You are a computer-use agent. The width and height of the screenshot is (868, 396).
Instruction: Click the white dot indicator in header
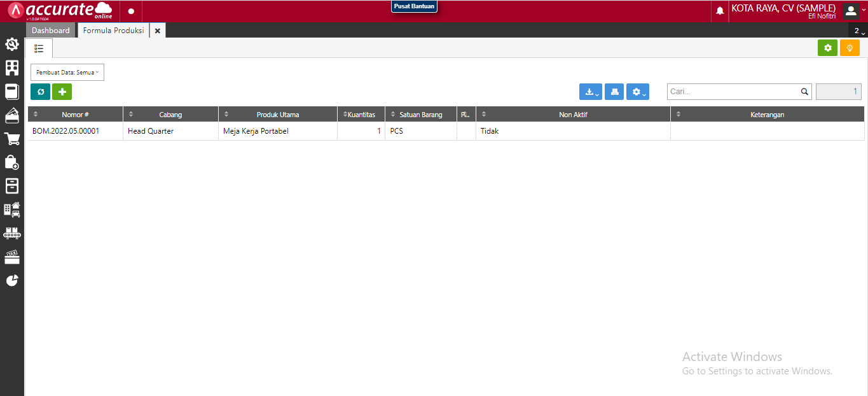[x=131, y=11]
